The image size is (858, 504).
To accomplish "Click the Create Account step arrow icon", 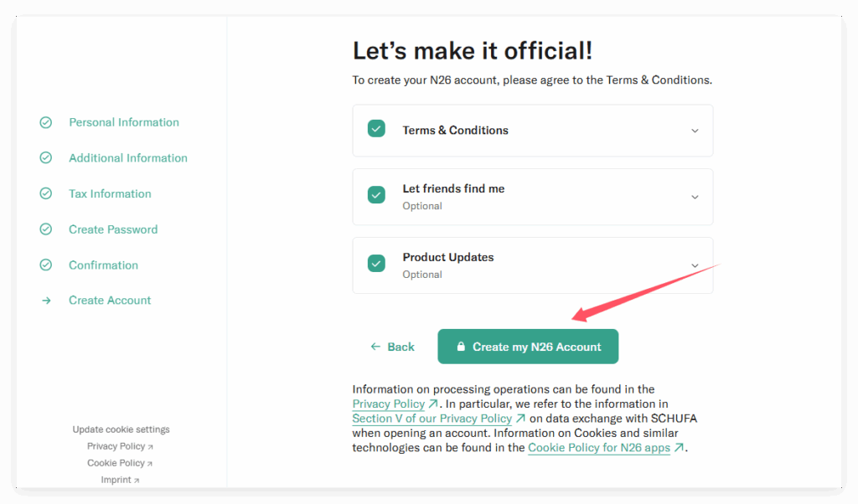I will click(46, 301).
